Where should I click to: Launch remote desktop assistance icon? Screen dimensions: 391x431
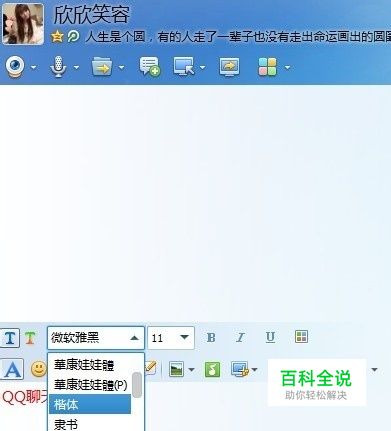click(x=184, y=66)
